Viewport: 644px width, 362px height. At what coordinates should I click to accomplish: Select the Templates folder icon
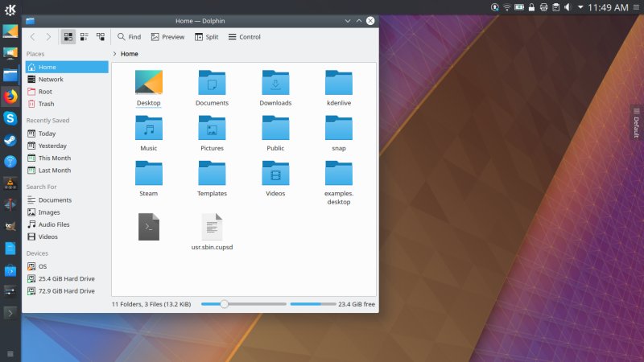click(212, 173)
